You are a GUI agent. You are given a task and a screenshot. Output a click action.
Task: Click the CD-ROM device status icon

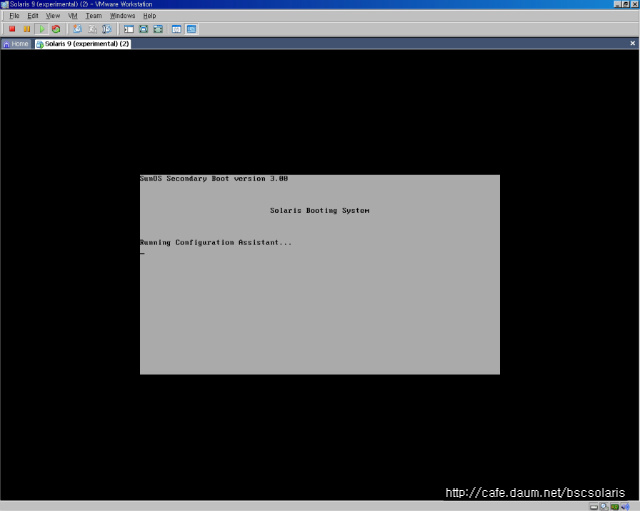pyautogui.click(x=604, y=507)
